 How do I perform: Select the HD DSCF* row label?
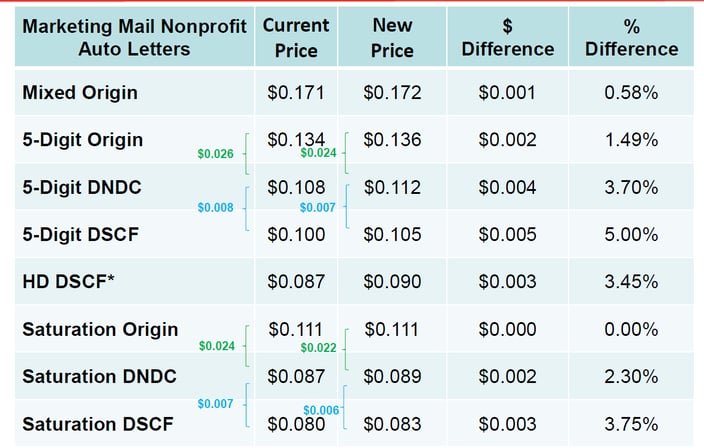tap(69, 283)
